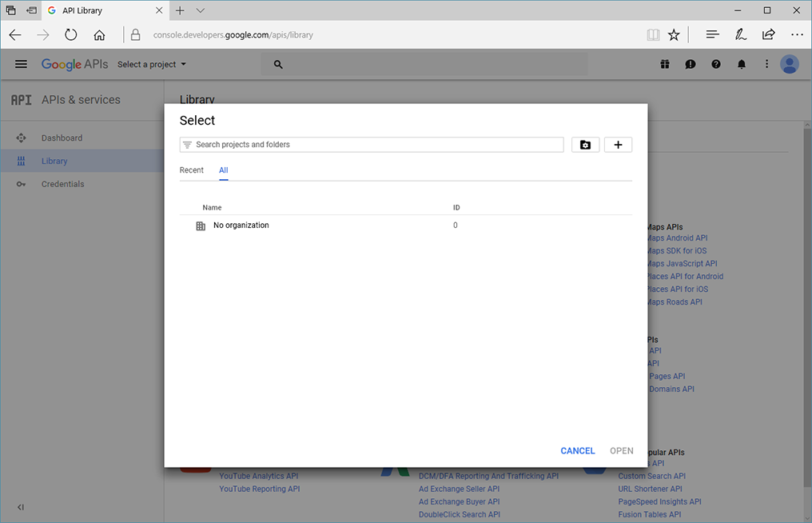Click the browser back arrow
Viewport: 812px width, 523px height.
15,34
